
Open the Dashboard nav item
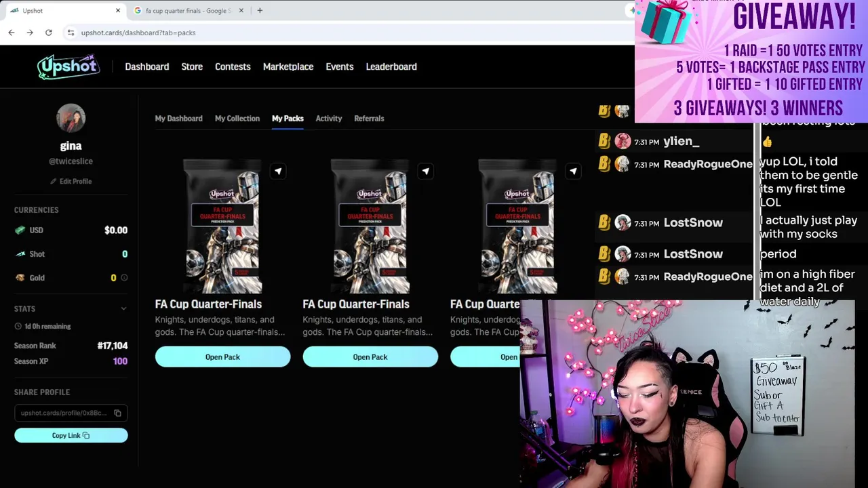(x=147, y=66)
